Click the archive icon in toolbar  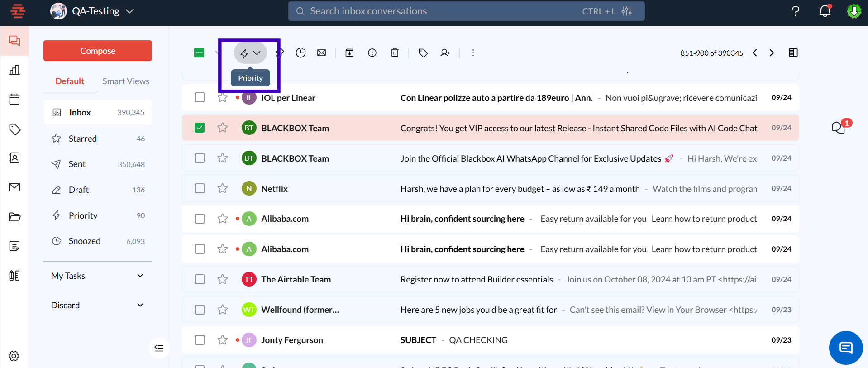349,53
